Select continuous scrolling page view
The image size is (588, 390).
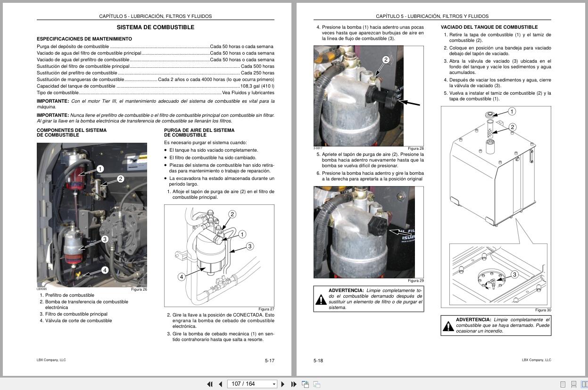pos(574,385)
